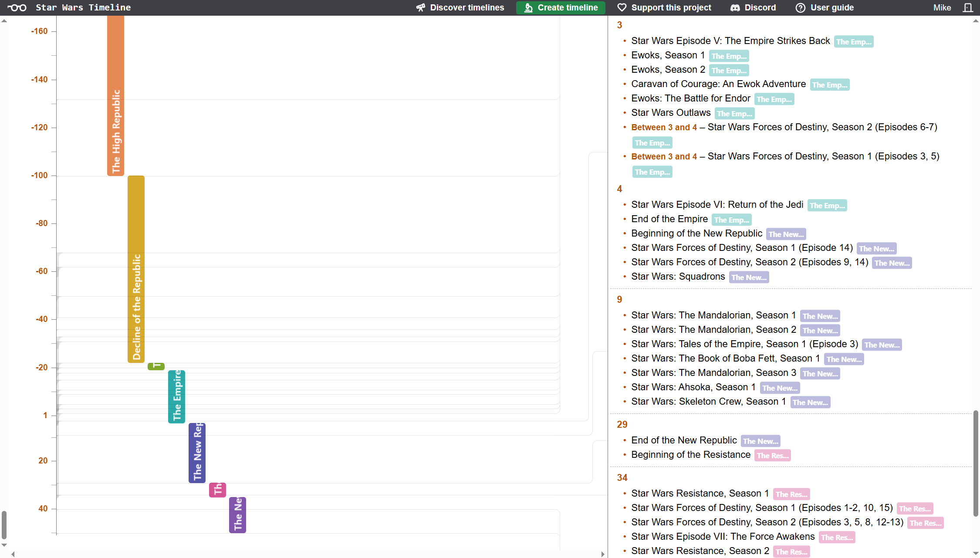Click the glasses logo icon
Image resolution: width=980 pixels, height=558 pixels.
(x=17, y=7)
